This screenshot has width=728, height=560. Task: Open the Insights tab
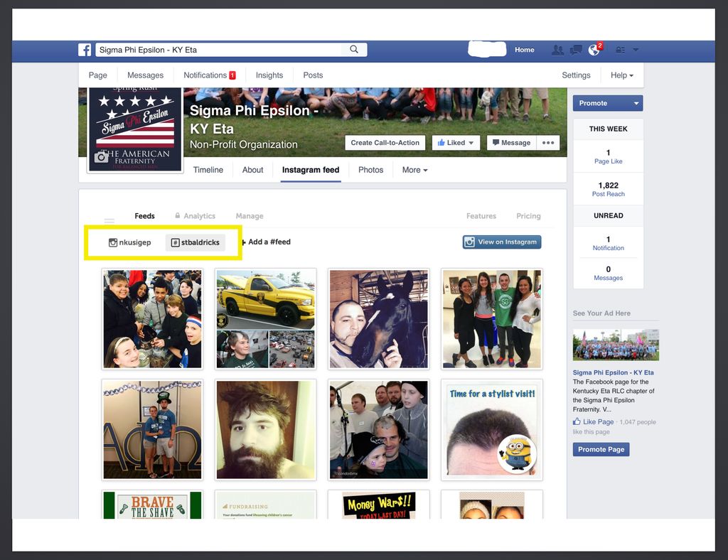click(269, 75)
